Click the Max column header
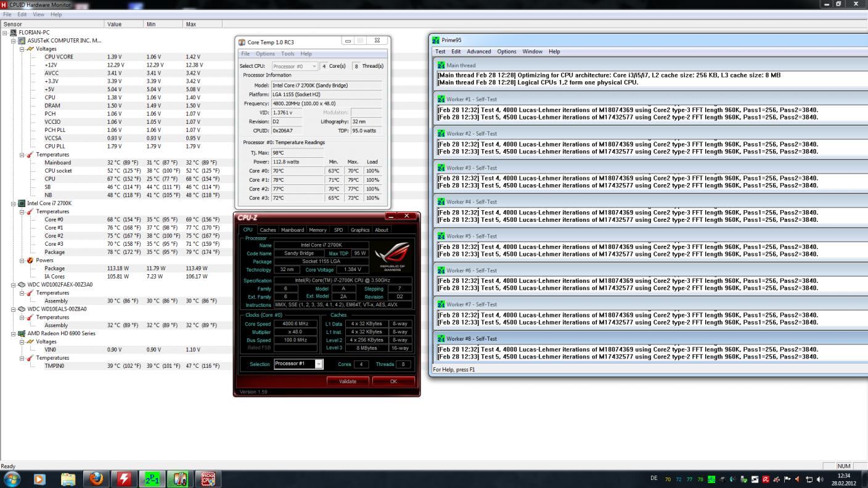This screenshot has width=868, height=488. 202,24
